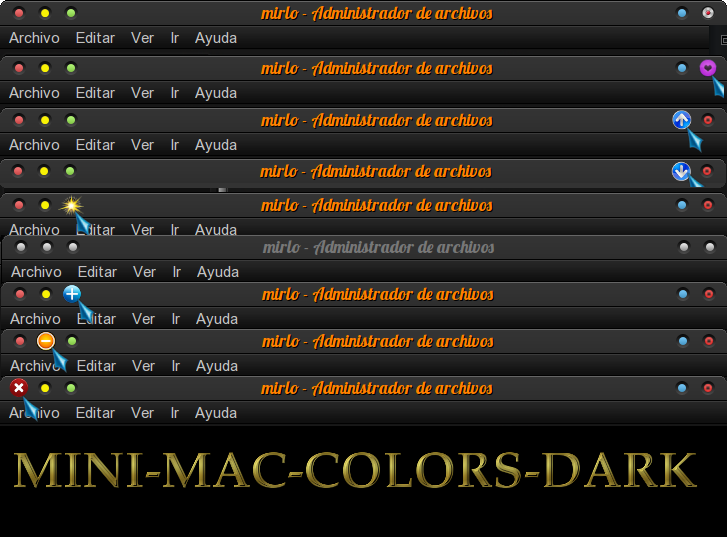Open Editar menu in window with red X button
Image resolution: width=727 pixels, height=537 pixels.
click(95, 413)
